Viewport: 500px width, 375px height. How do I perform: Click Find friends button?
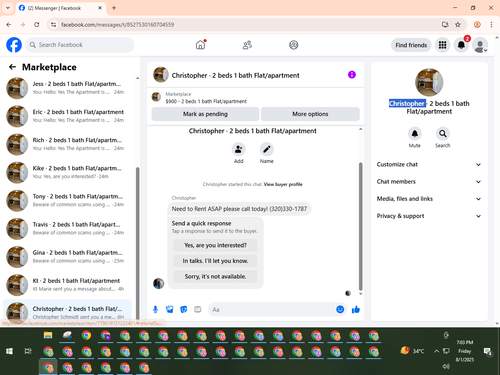[411, 45]
